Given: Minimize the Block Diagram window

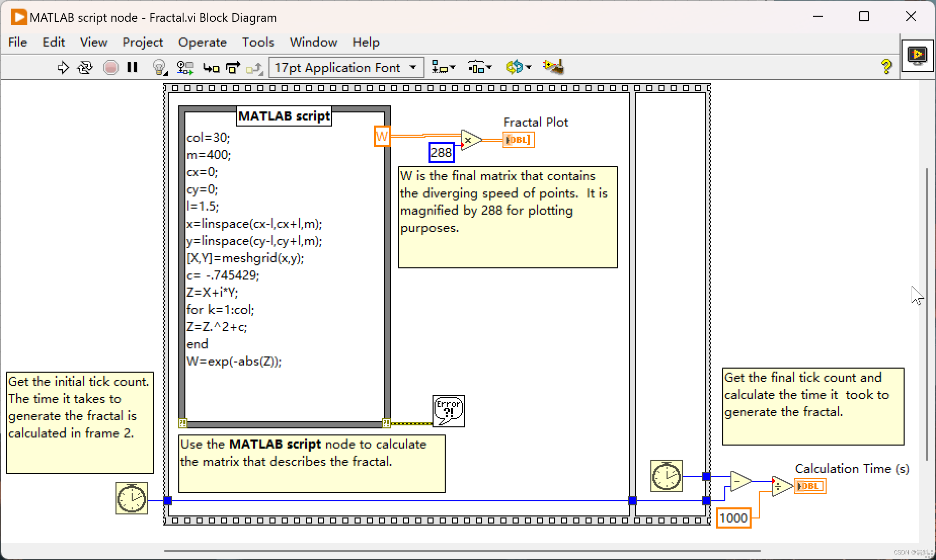Looking at the screenshot, I should (818, 17).
